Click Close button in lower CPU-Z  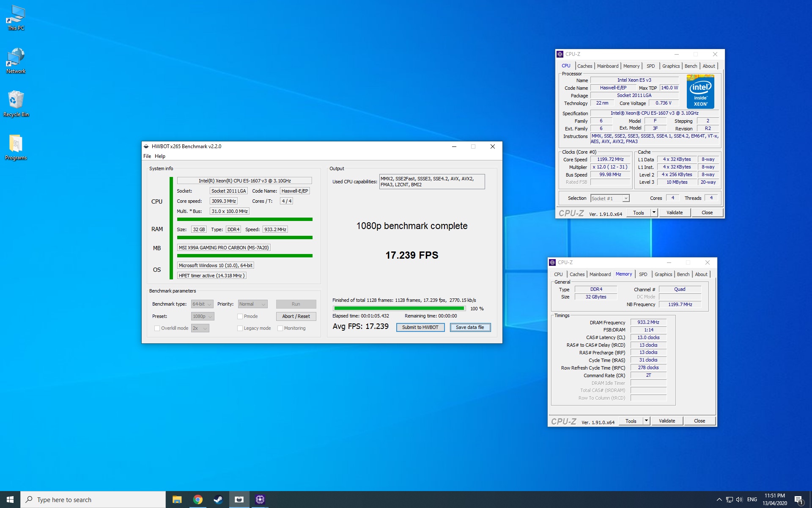700,421
